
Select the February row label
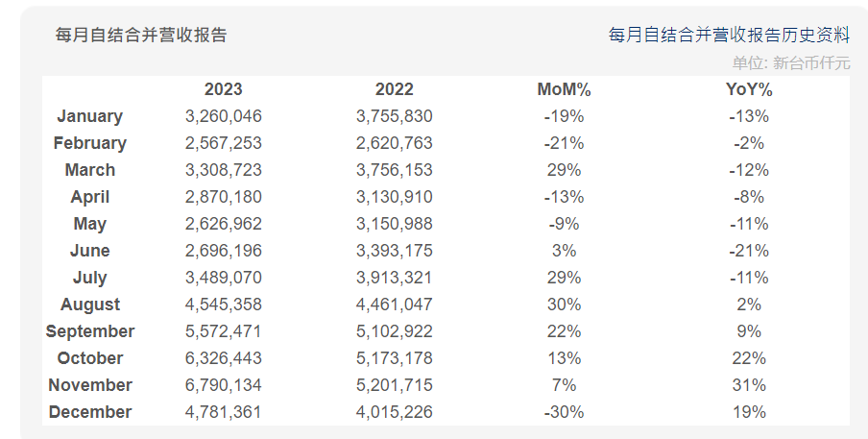(x=89, y=143)
